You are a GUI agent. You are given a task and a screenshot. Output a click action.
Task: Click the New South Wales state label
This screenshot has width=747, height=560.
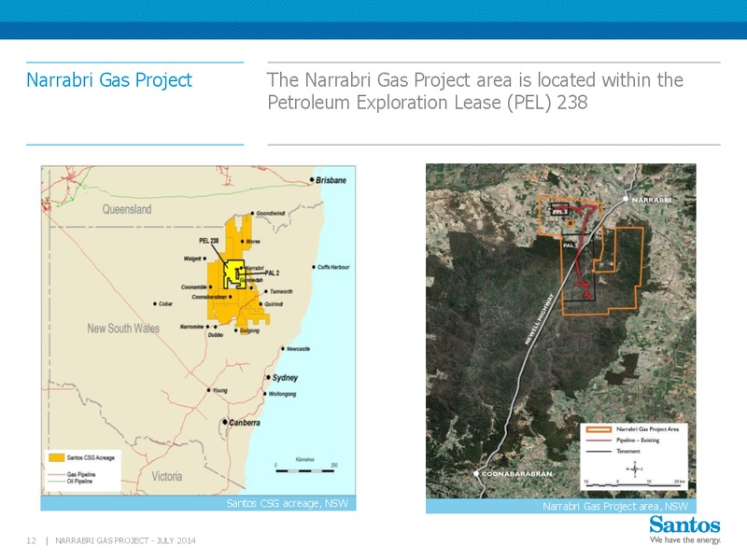pyautogui.click(x=123, y=329)
